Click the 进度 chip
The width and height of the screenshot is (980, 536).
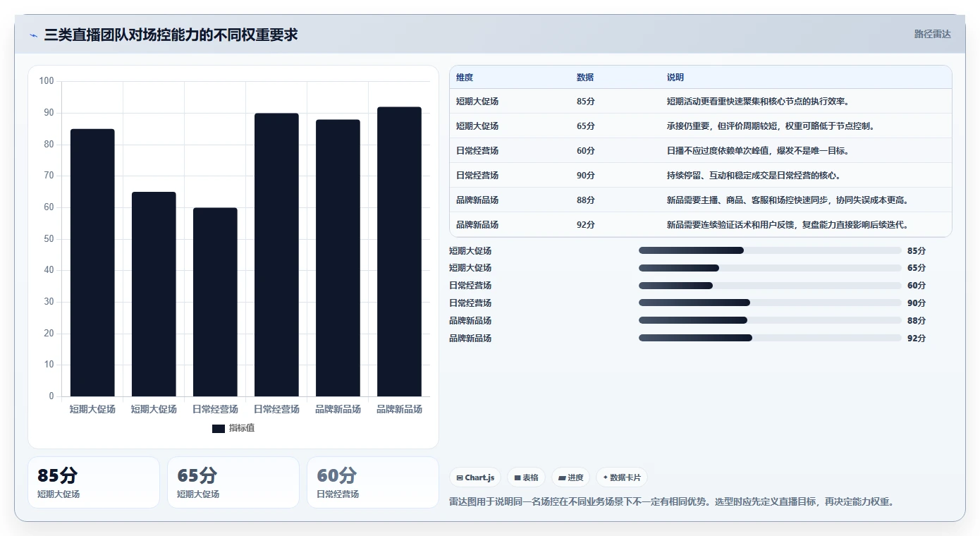click(x=570, y=477)
